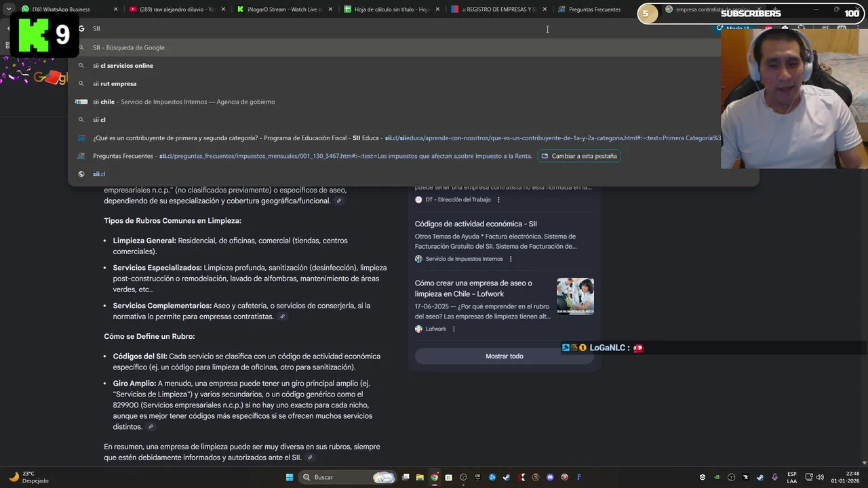This screenshot has height=488, width=868.
Task: Select the Preguntas Frecuentes sii.cl suggestion
Action: [x=312, y=156]
